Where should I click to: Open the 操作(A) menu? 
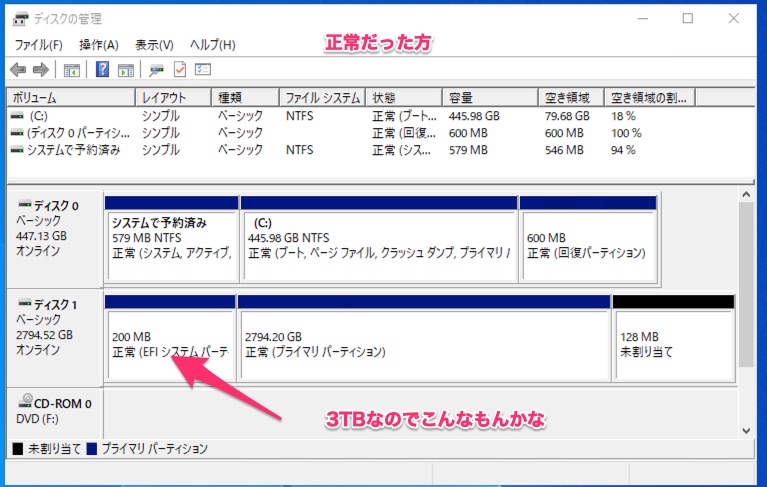coord(99,45)
